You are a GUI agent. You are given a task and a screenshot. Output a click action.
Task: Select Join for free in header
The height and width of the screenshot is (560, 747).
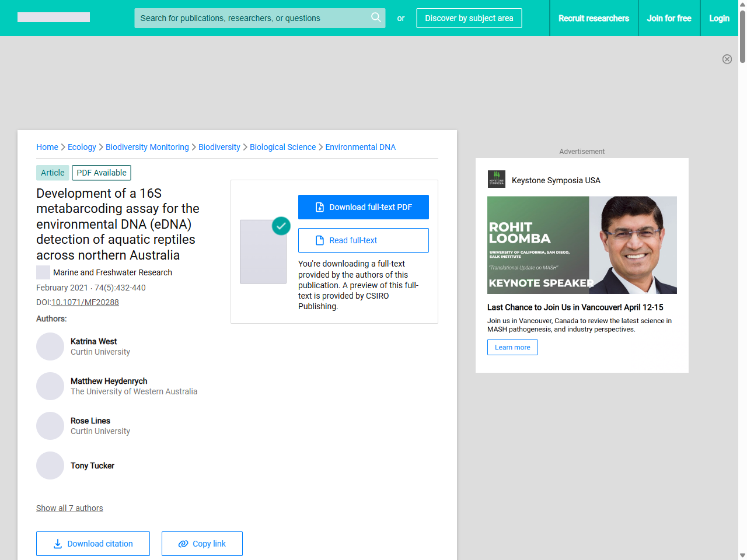[669, 18]
